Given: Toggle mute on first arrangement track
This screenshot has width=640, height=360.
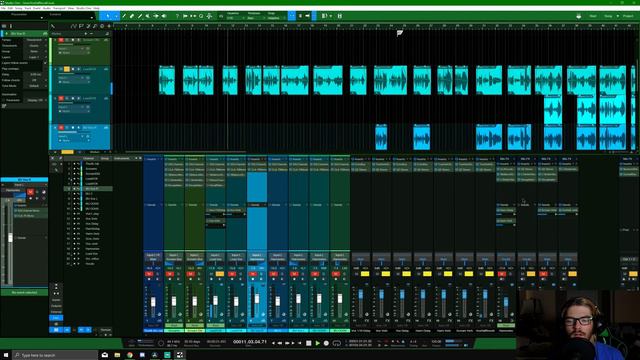Looking at the screenshot, I should (61, 40).
